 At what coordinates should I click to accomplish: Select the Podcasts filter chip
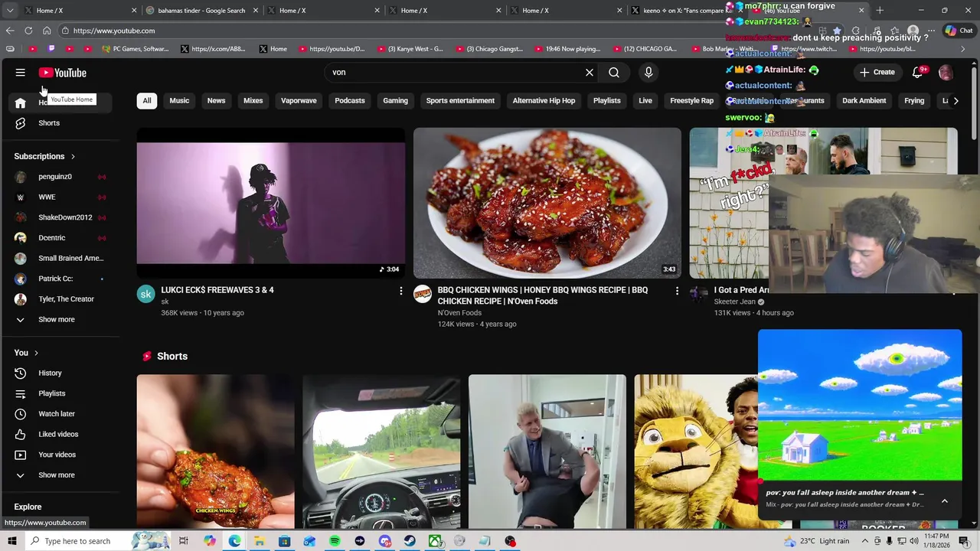(350, 100)
